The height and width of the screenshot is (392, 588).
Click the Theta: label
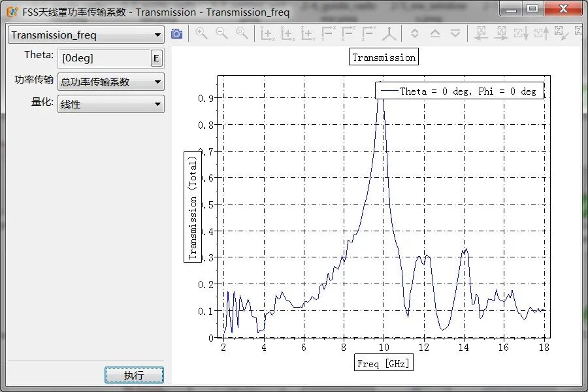click(39, 55)
